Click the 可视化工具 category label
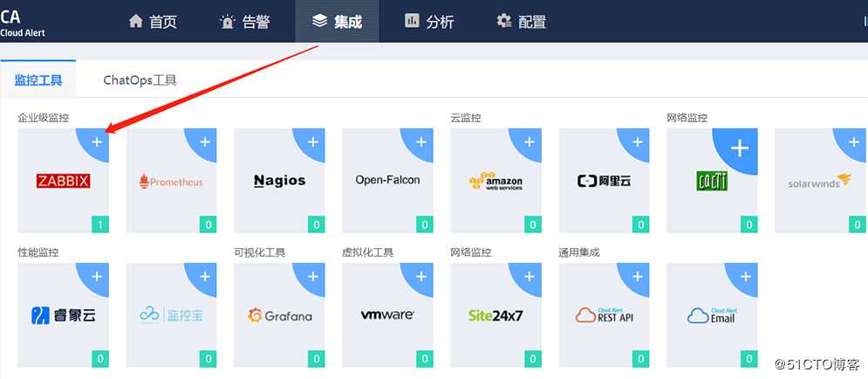This screenshot has height=379, width=868. [x=260, y=252]
